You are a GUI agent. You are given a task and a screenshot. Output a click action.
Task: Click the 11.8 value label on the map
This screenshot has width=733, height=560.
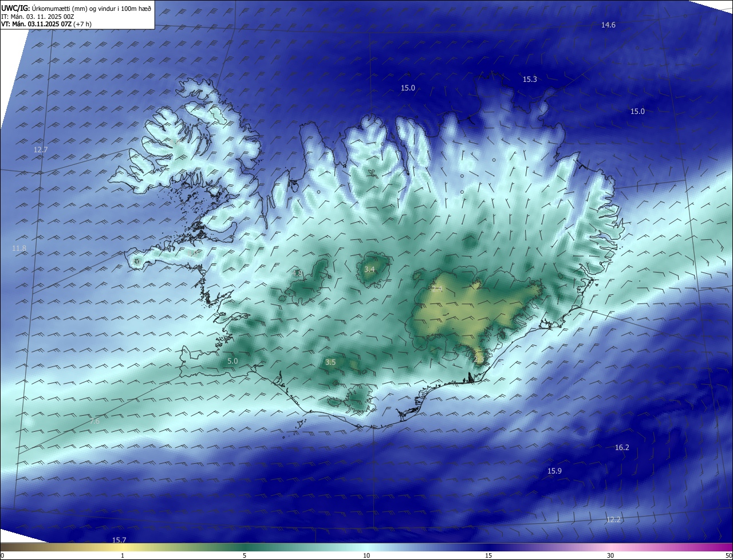click(19, 248)
